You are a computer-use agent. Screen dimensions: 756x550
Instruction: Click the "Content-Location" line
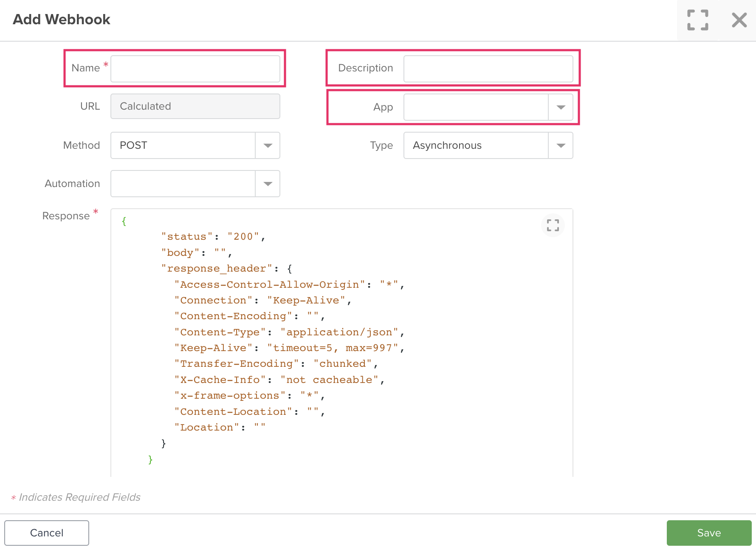pos(250,412)
